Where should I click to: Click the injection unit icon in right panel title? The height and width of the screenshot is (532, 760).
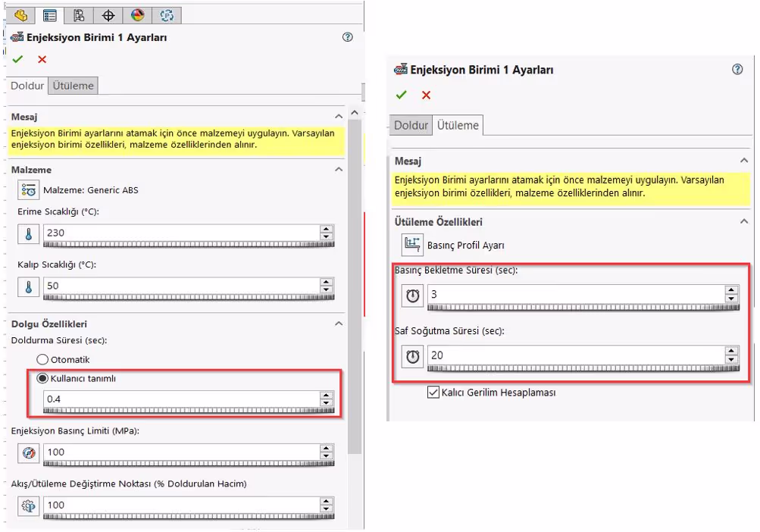[x=401, y=70]
